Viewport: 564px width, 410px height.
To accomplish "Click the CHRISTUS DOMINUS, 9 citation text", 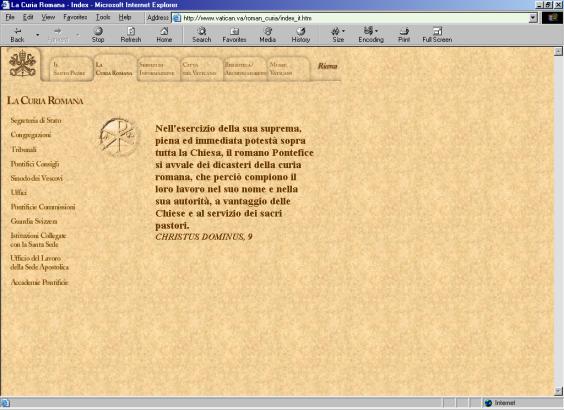I will [x=204, y=237].
